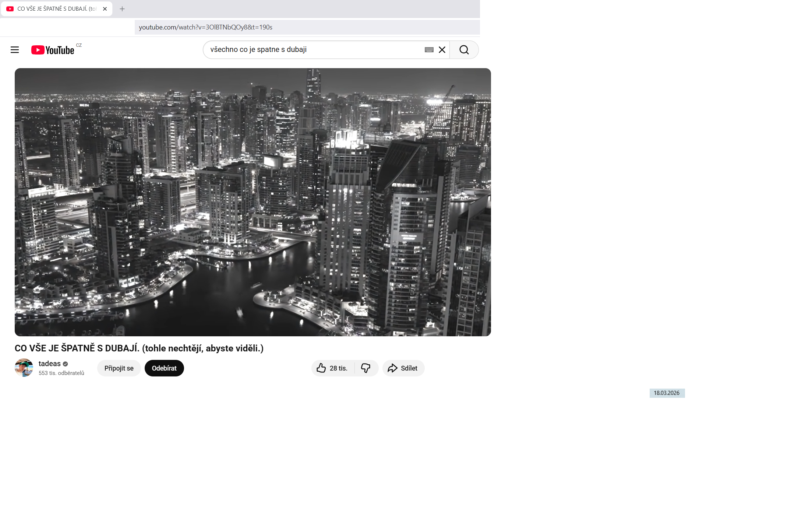Click the Připojit se join button

click(x=119, y=368)
